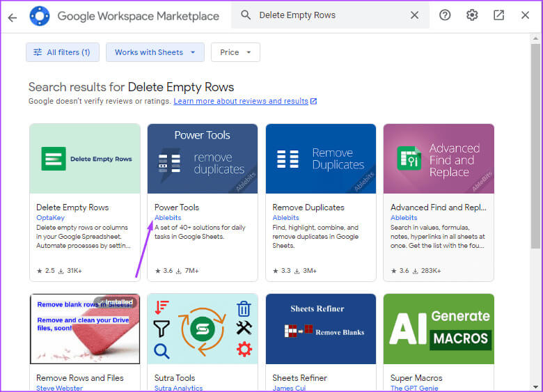Expand the Works with Sheets dropdown
Image resolution: width=543 pixels, height=392 pixels.
(x=155, y=52)
